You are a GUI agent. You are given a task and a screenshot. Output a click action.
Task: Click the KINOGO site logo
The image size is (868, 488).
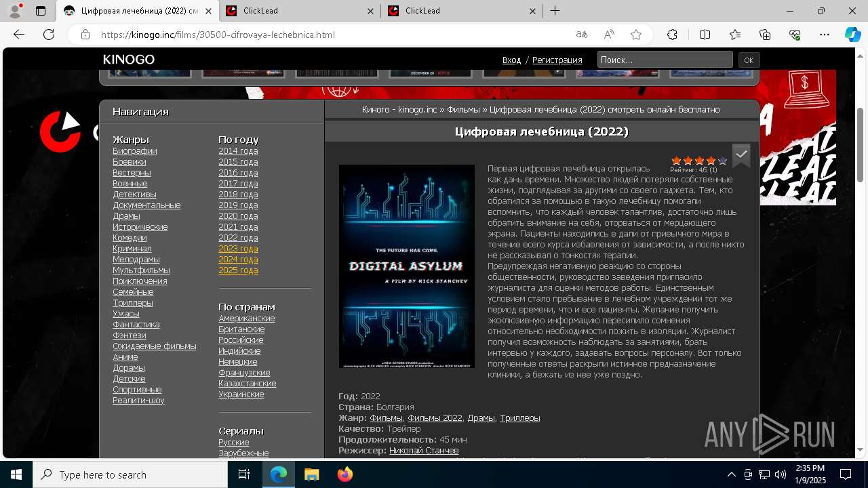coord(129,60)
